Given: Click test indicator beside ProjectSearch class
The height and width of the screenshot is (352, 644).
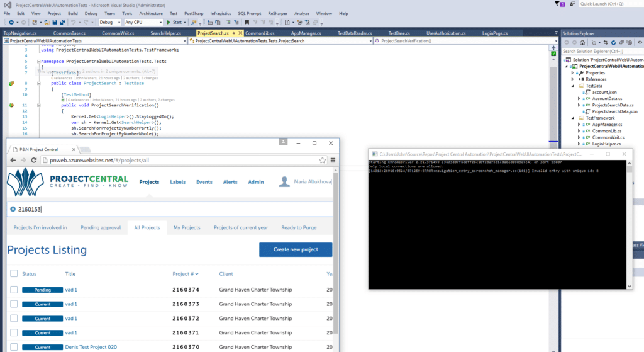Looking at the screenshot, I should click(11, 84).
